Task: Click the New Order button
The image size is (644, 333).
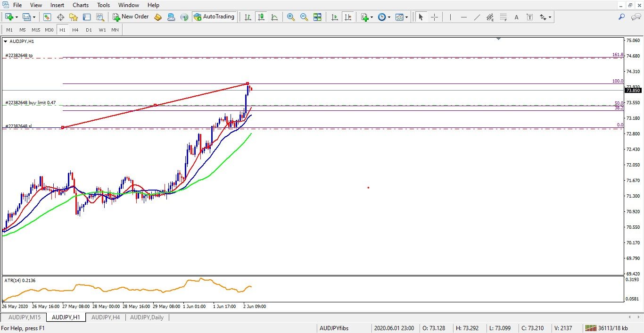Action: [131, 17]
